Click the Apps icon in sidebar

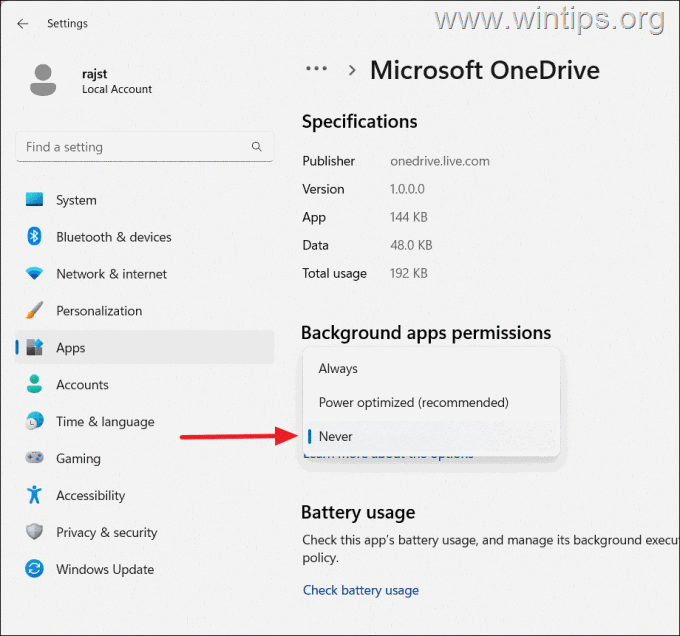pos(34,347)
